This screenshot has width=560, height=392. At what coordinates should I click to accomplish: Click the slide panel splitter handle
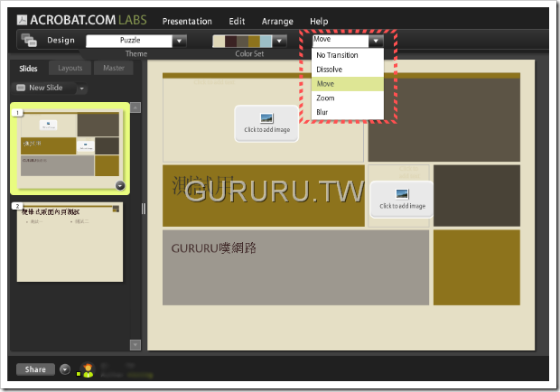pos(144,209)
